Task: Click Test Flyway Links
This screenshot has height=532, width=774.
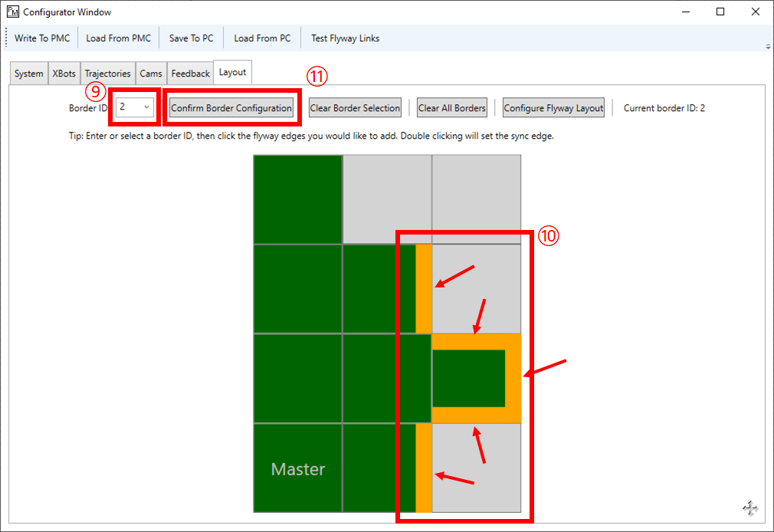Action: click(344, 38)
